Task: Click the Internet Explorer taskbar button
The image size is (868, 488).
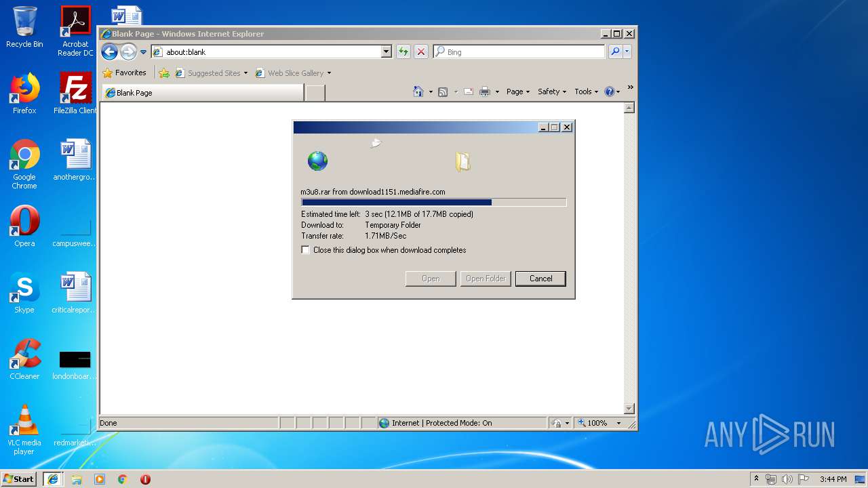Action: click(x=52, y=479)
